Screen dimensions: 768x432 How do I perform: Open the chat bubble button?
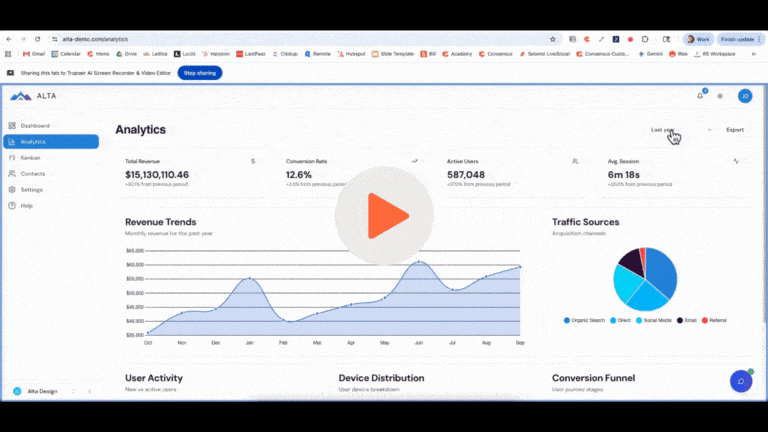point(741,381)
